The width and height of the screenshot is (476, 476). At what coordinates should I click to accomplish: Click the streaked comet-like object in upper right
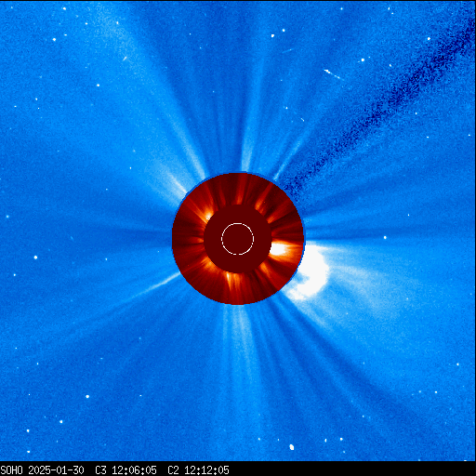coord(332,74)
